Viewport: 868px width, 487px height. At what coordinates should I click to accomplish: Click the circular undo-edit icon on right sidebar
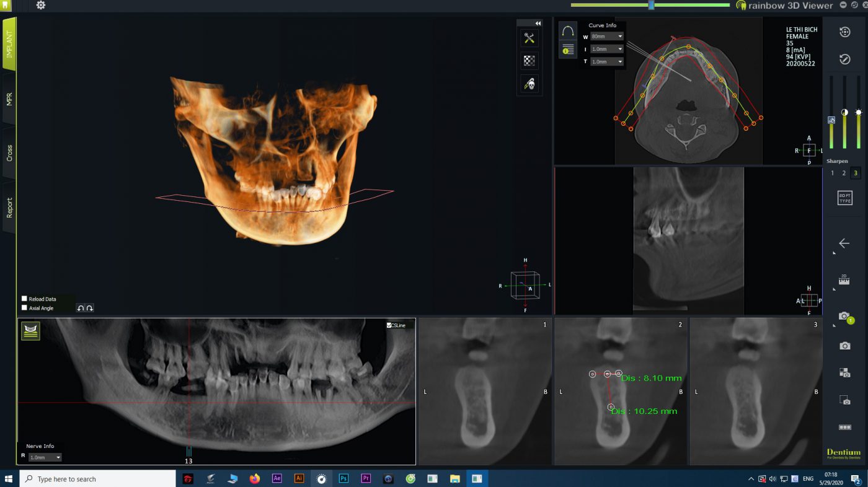844,59
